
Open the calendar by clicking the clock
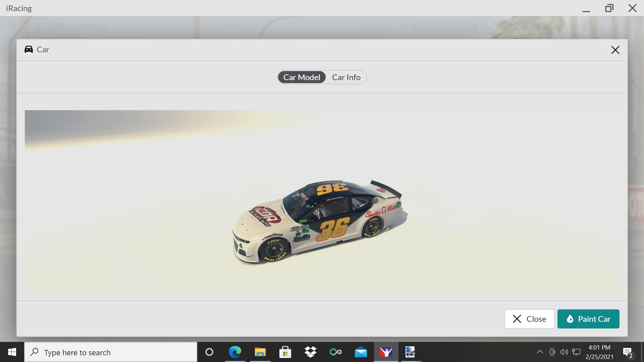click(599, 352)
